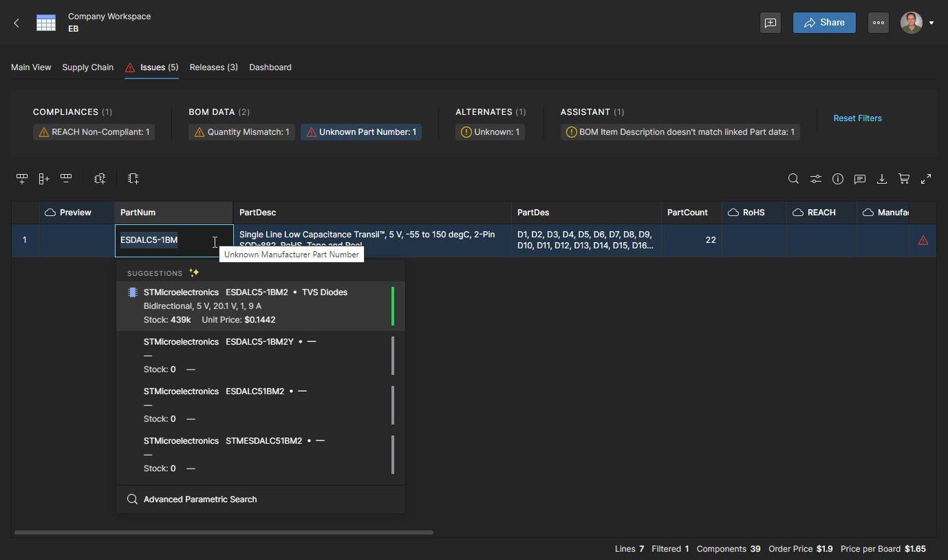948x560 pixels.
Task: Click the blue Share button
Action: point(824,23)
